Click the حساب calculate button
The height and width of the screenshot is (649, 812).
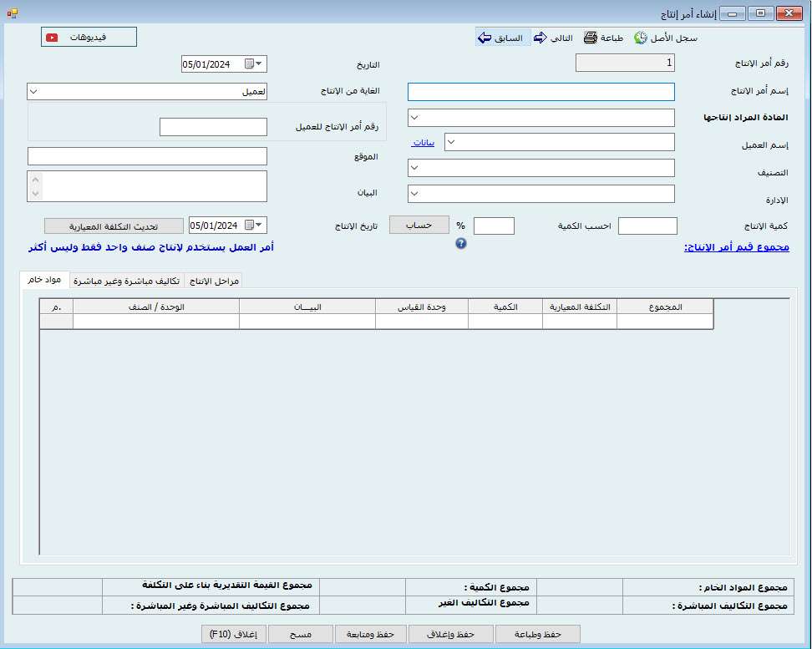(x=419, y=226)
